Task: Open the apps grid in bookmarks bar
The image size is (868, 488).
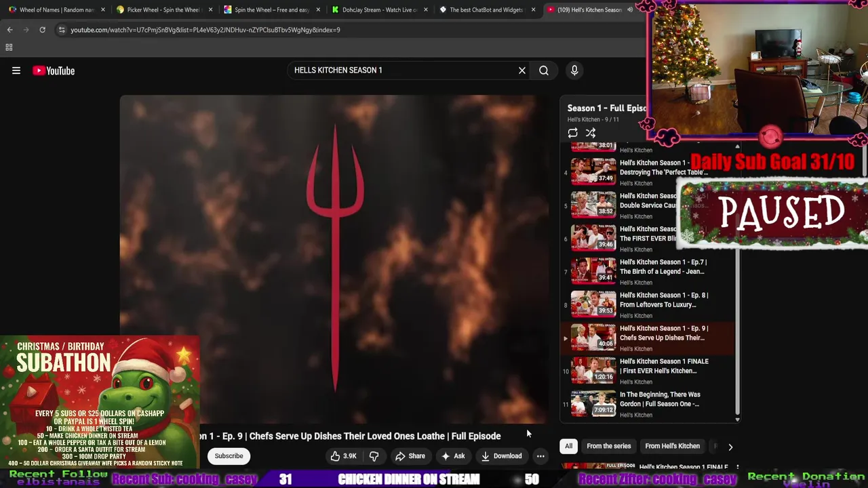Action: 9,47
